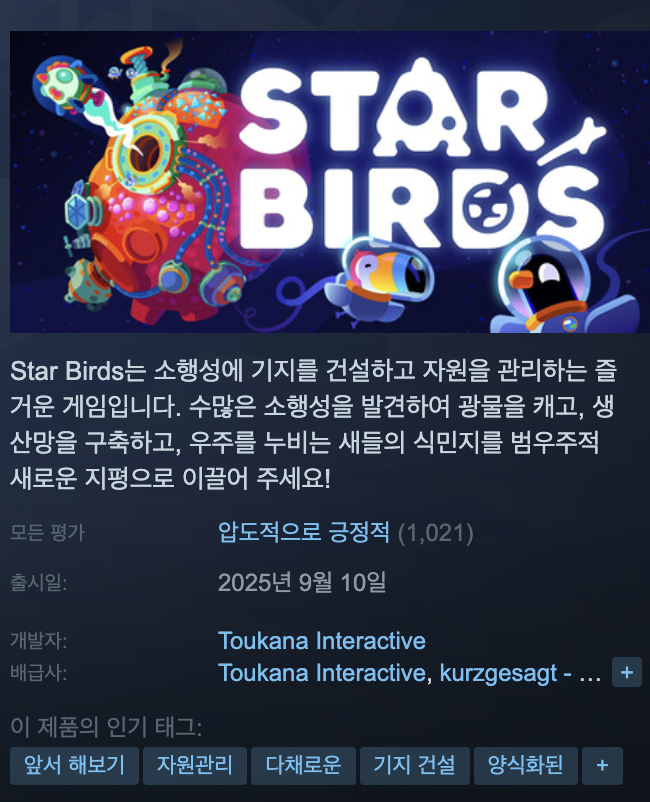Select the 양식화된 tag
This screenshot has width=650, height=802.
click(526, 766)
